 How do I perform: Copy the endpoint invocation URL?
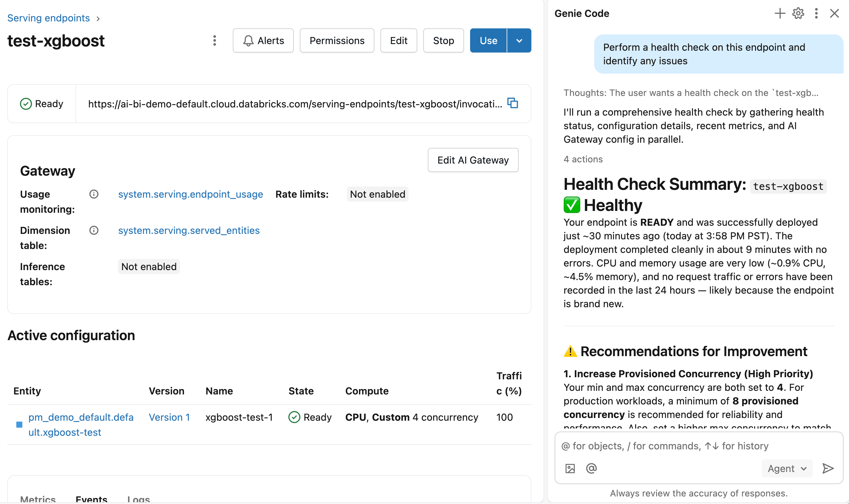click(x=512, y=103)
